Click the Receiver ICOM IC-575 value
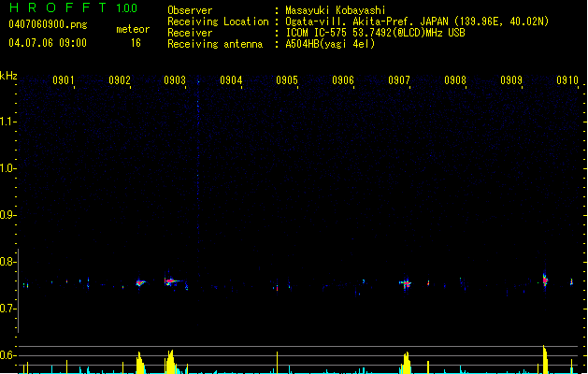The height and width of the screenshot is (374, 588). [375, 33]
